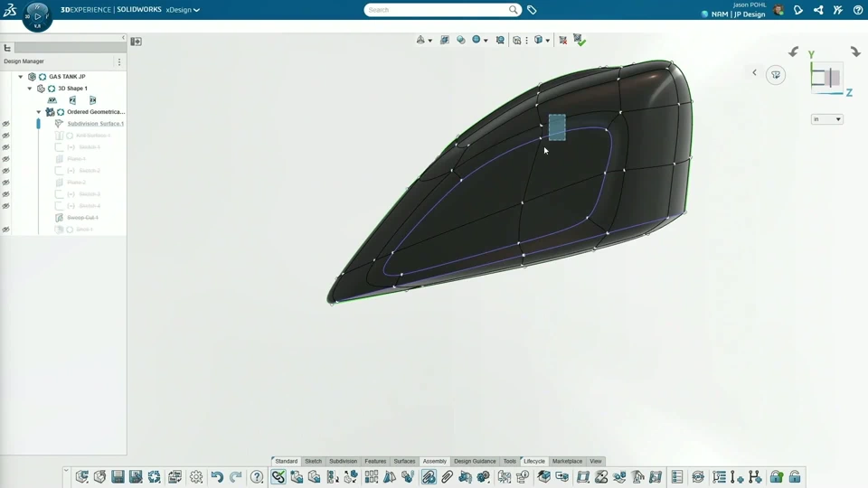Click the view orientation cube

826,78
